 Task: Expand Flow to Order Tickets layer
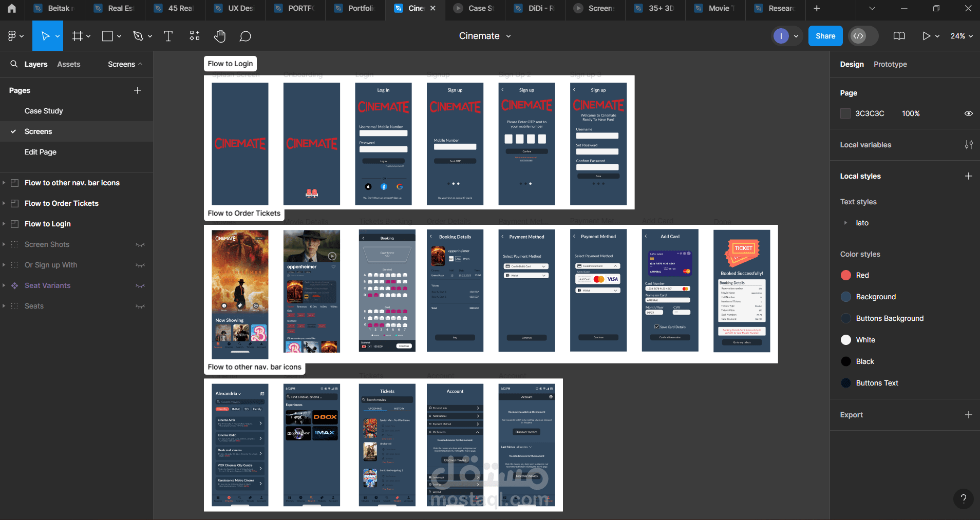4,203
